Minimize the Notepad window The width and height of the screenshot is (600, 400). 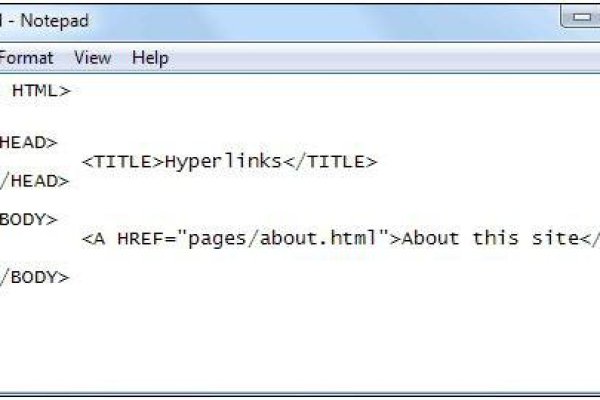point(583,16)
